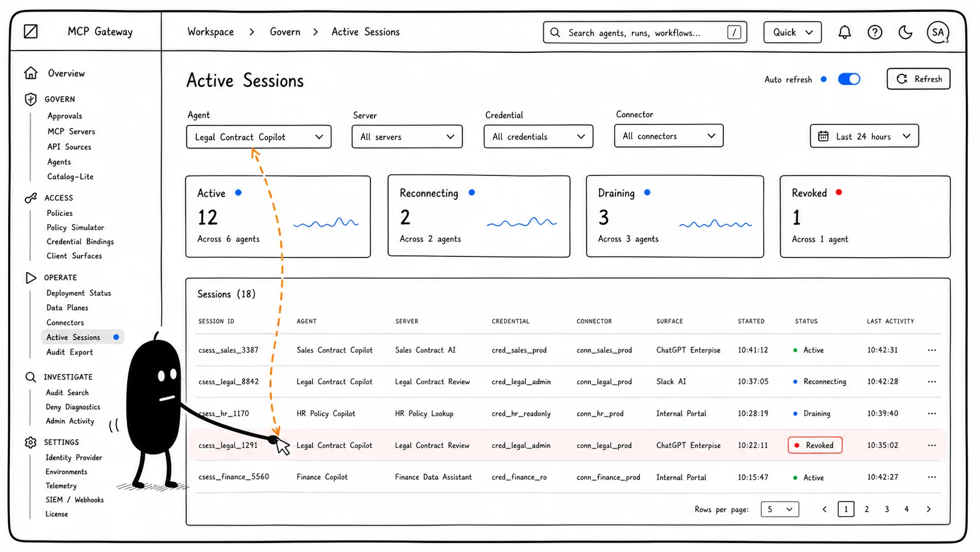Open the Draining sessions summary card
Viewport: 980px width, 552px height.
point(675,216)
